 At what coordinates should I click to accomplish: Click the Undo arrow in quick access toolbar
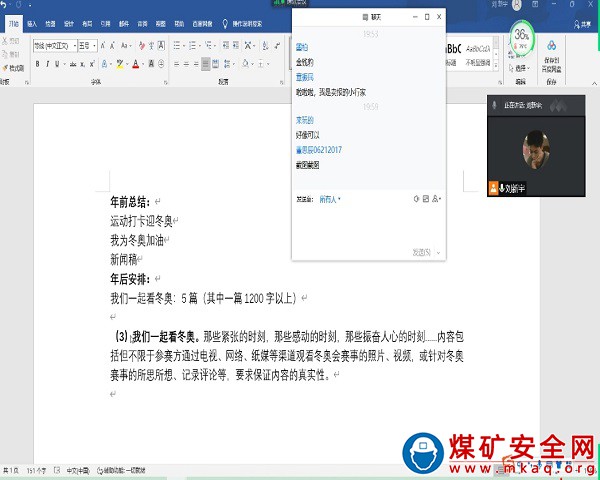point(3,5)
